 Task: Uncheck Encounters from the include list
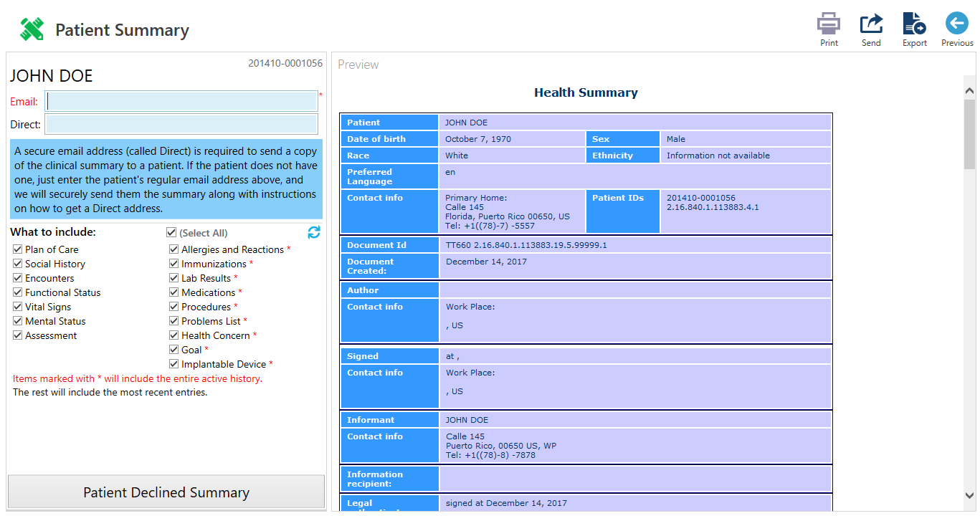[x=17, y=278]
